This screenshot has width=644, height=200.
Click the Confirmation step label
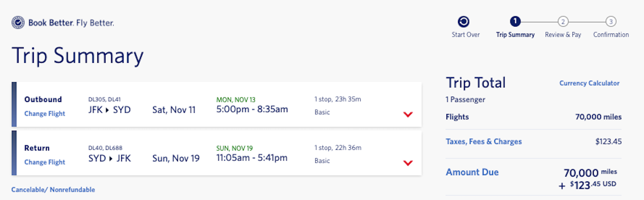coord(611,35)
